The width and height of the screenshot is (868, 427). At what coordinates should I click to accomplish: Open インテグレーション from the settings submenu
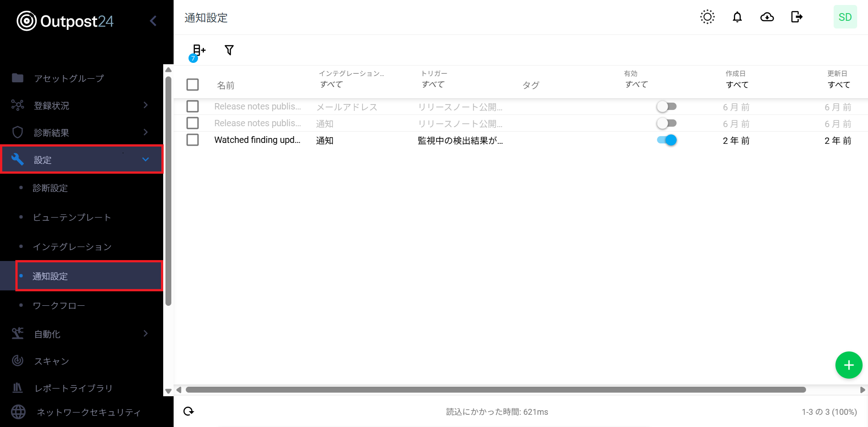[x=71, y=247]
